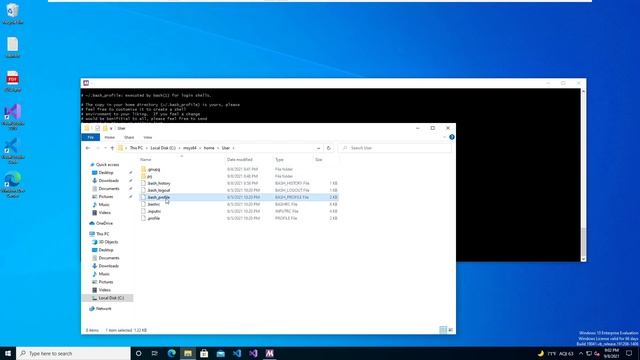Viewport: 640px width, 360px height.
Task: Open the notification center in the tray
Action: point(629,353)
